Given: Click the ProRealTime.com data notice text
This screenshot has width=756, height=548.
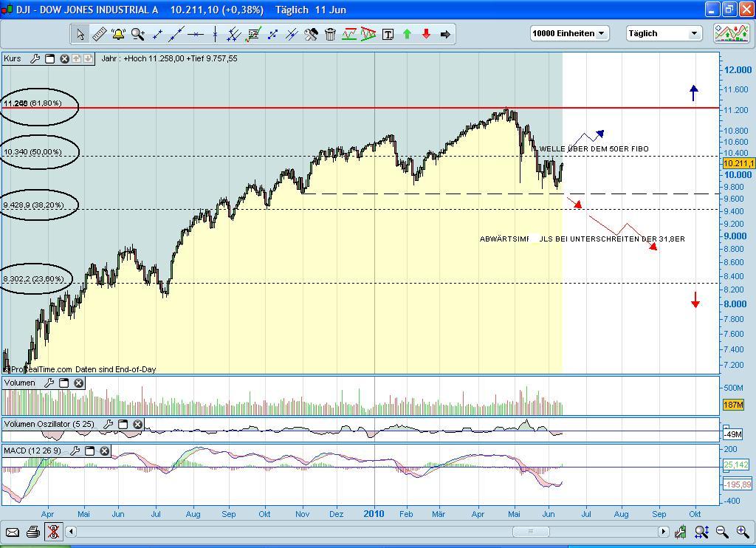Looking at the screenshot, I should [80, 369].
